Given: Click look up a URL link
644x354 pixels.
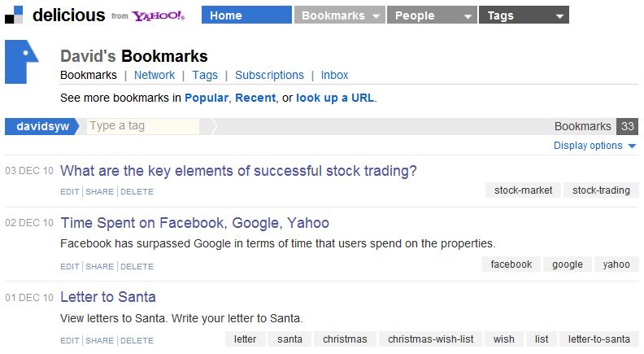Looking at the screenshot, I should point(335,98).
